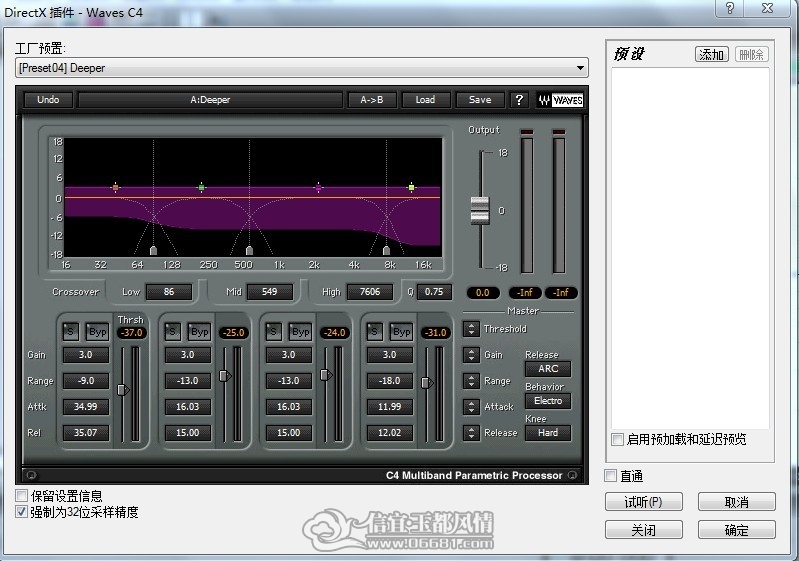Click 添加 to add a preset

711,54
